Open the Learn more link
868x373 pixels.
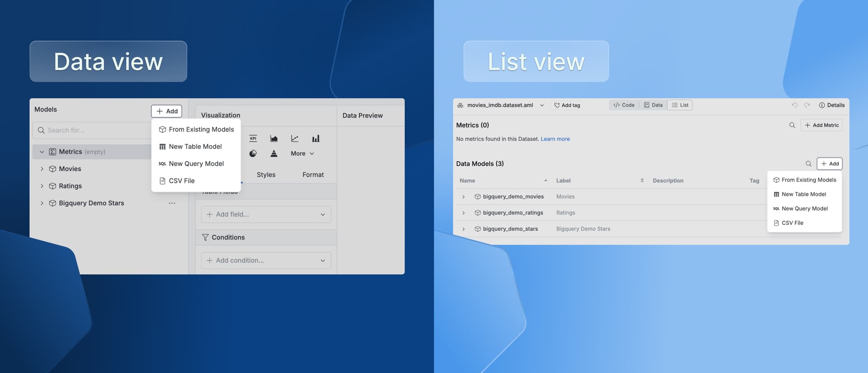[x=555, y=139]
